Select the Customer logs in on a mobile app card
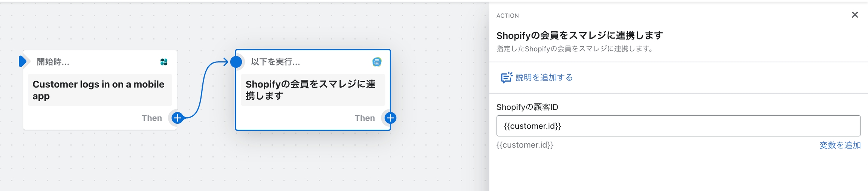 pyautogui.click(x=100, y=90)
